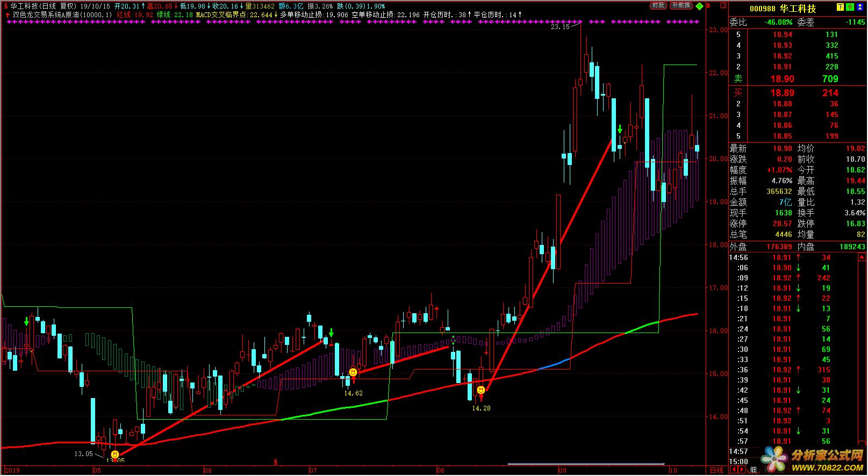This screenshot has height=476, width=868.
Task: Click the smiley face marker above 14.62
Action: tap(353, 372)
